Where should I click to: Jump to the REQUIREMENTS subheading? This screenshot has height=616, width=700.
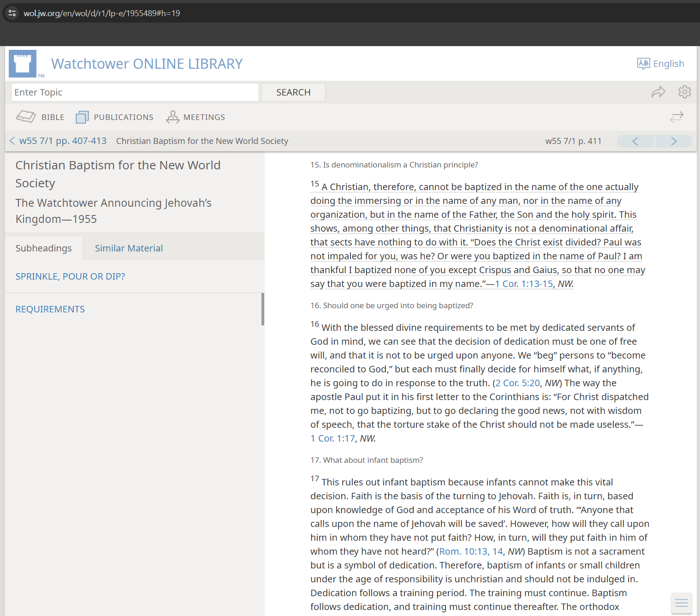tap(50, 309)
